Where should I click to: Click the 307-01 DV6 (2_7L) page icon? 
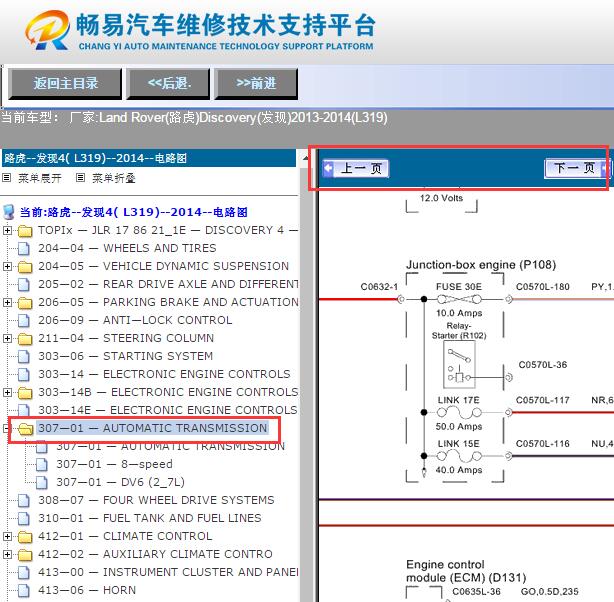(42, 483)
